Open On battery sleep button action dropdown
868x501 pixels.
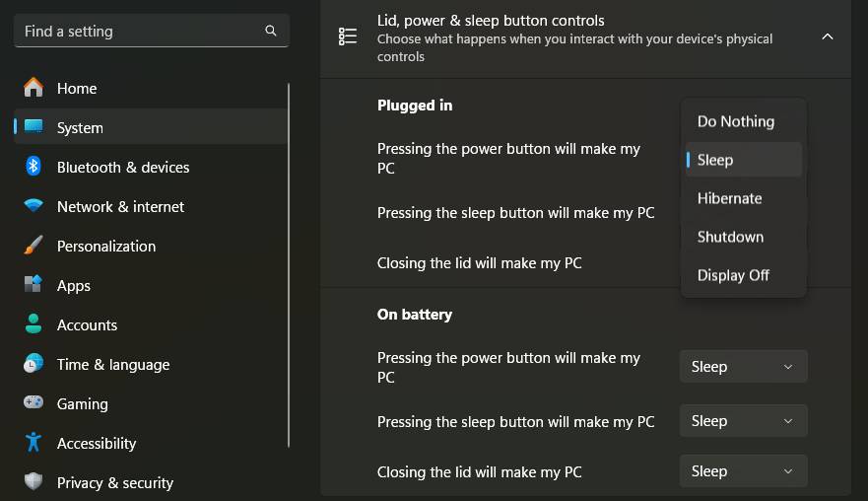(x=743, y=421)
